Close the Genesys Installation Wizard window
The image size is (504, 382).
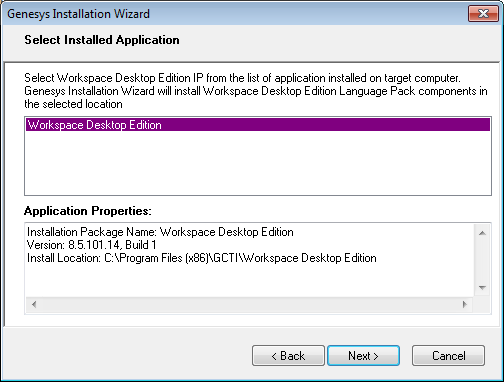click(483, 14)
